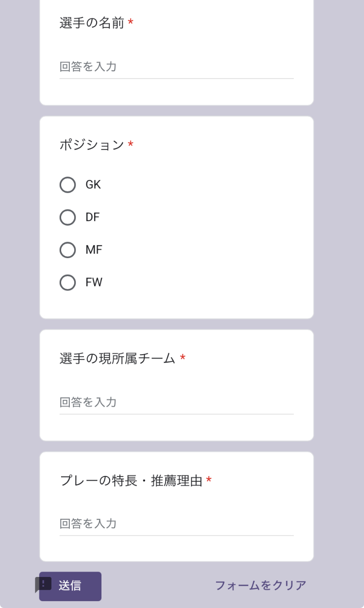Click the ポジション question title
Image resolution: width=364 pixels, height=608 pixels.
coord(92,145)
